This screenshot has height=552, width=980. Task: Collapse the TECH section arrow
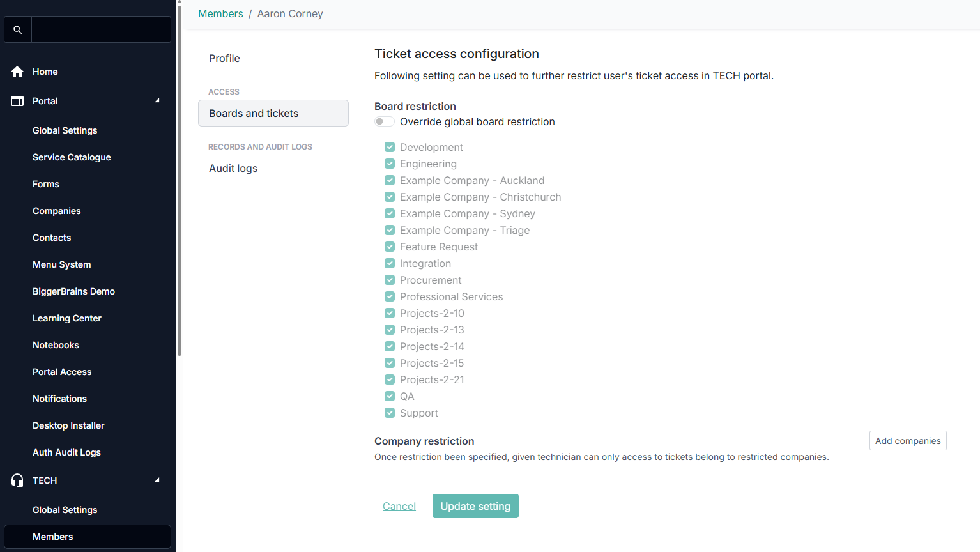[157, 480]
